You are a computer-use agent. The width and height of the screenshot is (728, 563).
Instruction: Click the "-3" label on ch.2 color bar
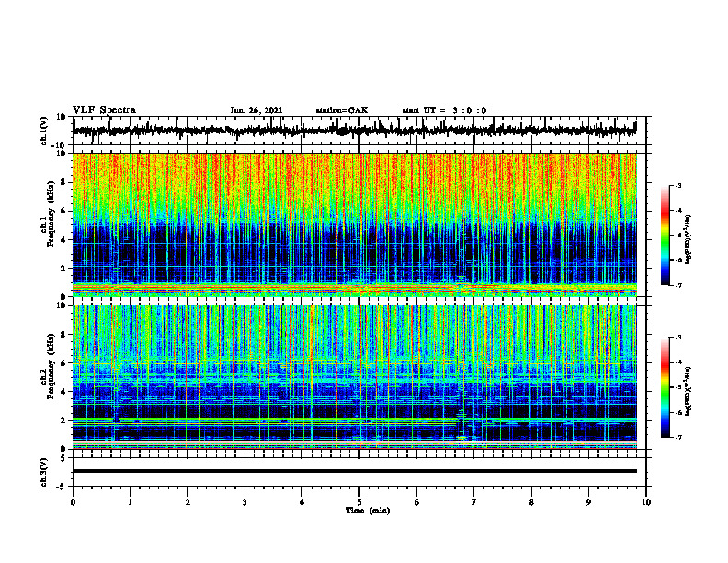677,338
